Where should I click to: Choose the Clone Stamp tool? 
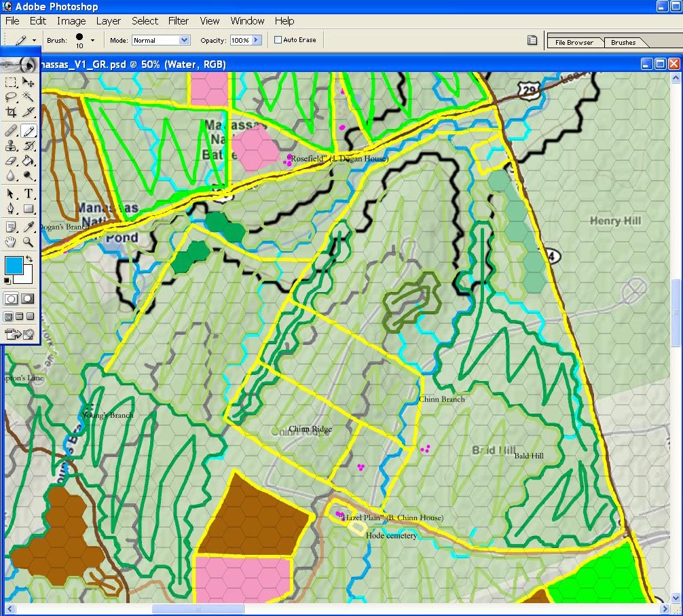[x=11, y=145]
